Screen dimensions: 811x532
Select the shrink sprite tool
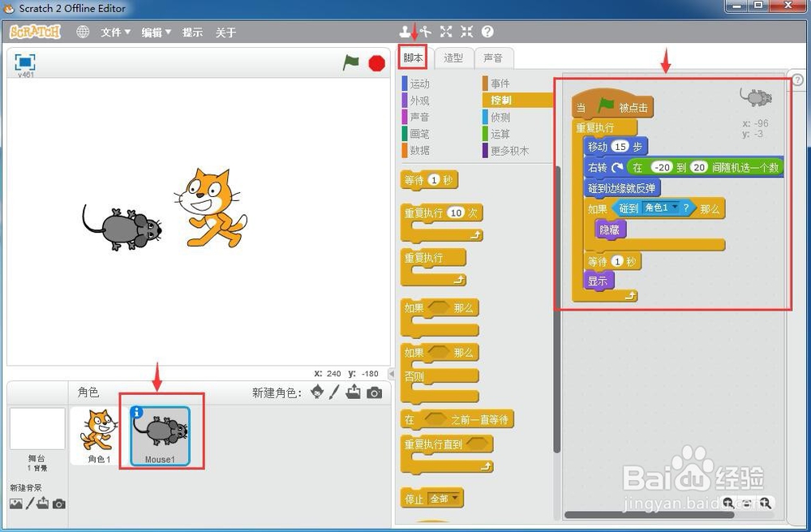point(466,32)
